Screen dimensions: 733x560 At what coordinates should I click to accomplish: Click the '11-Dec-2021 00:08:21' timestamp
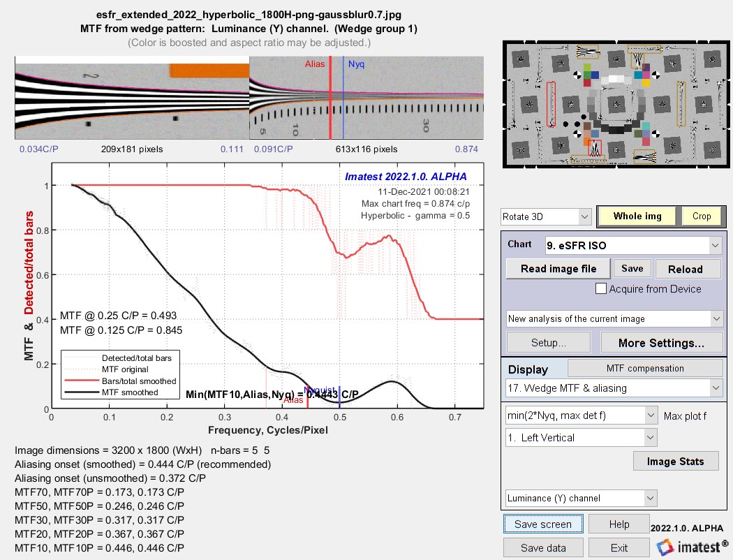(424, 191)
